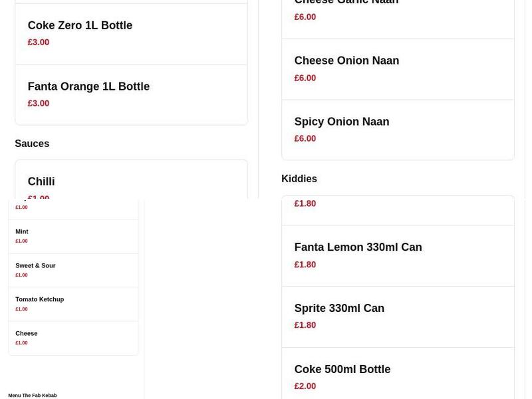
Task: Select the Cheese Onion Naan item
Action: click(x=346, y=60)
